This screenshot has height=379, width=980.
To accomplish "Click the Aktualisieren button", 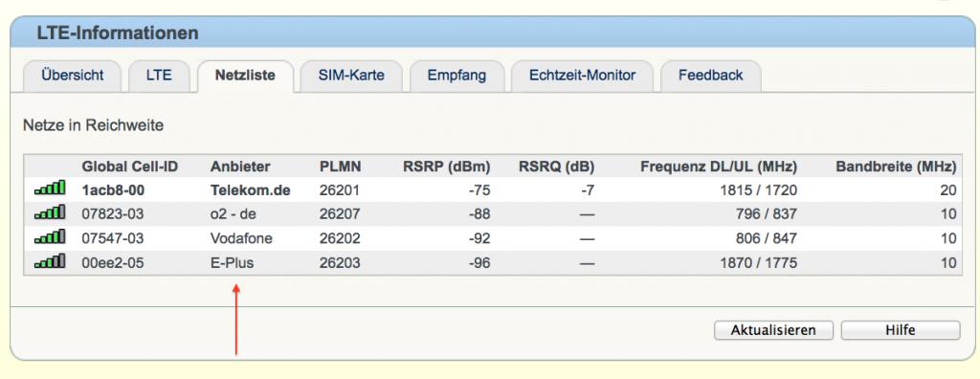I will (x=773, y=330).
